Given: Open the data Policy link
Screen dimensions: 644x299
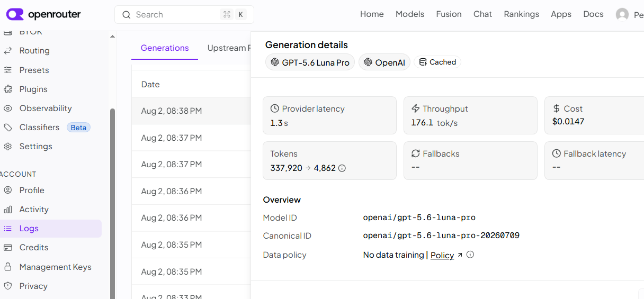Looking at the screenshot, I should [x=442, y=255].
